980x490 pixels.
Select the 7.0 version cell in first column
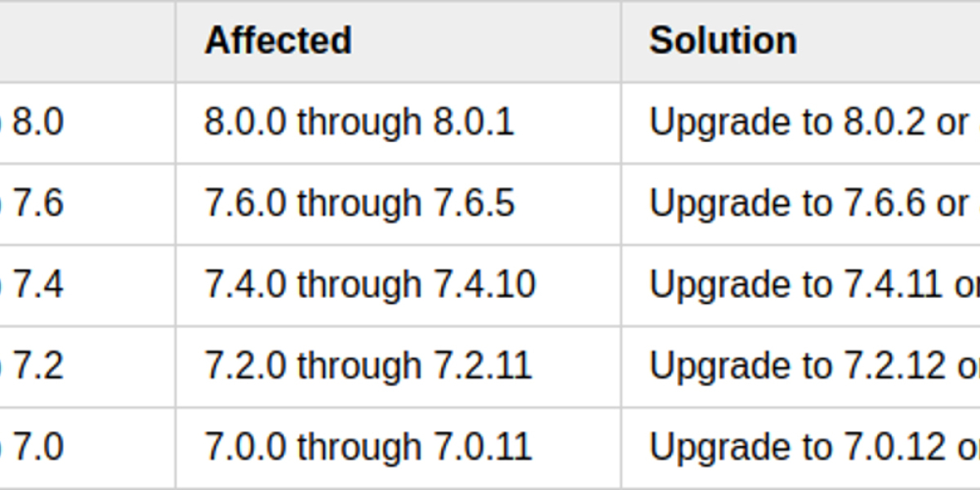click(38, 448)
